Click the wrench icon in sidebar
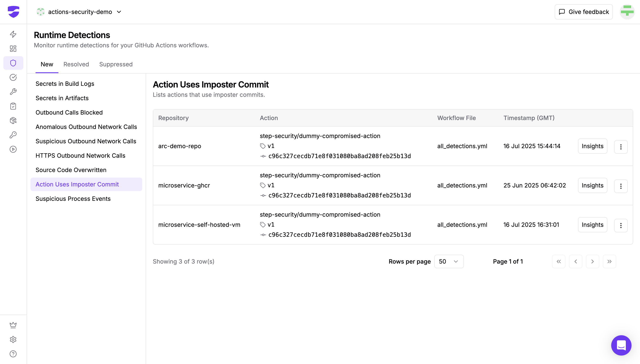640x364 pixels. tap(13, 92)
